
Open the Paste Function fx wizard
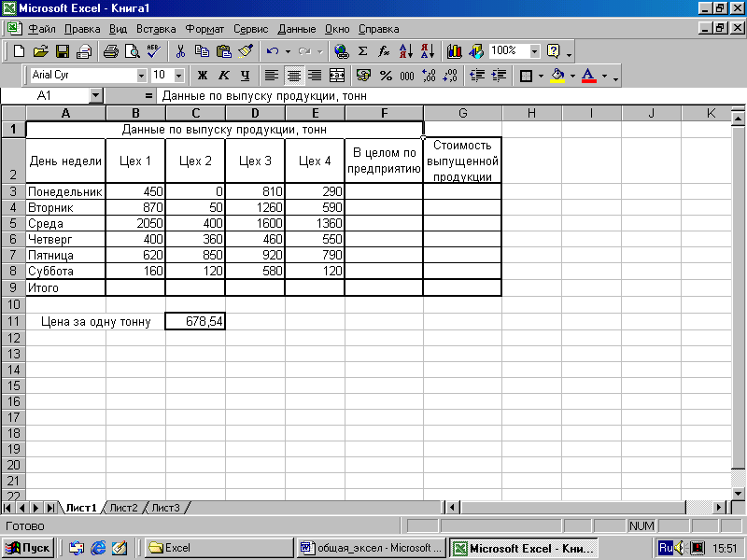pos(384,51)
